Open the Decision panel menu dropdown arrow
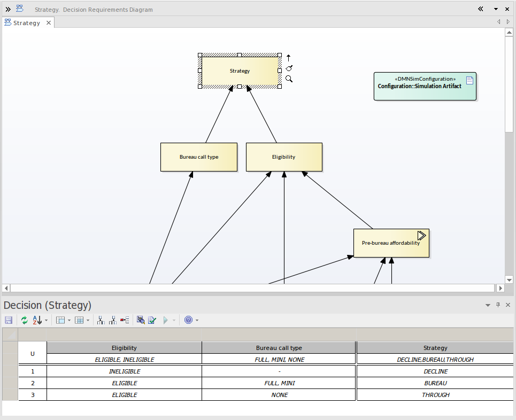 point(488,305)
